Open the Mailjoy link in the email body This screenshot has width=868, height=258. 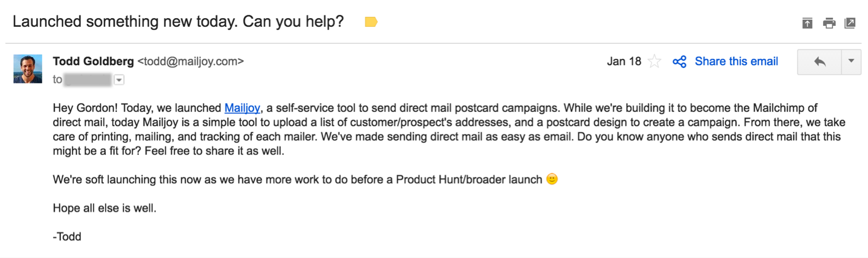[242, 108]
